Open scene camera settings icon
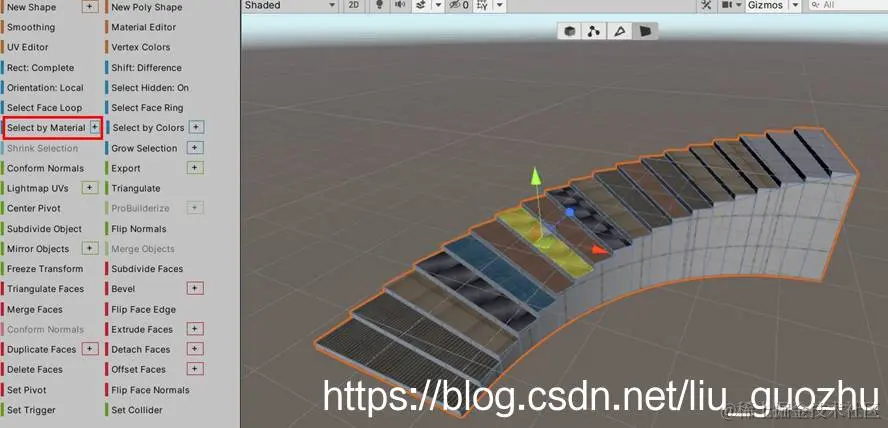 (729, 5)
